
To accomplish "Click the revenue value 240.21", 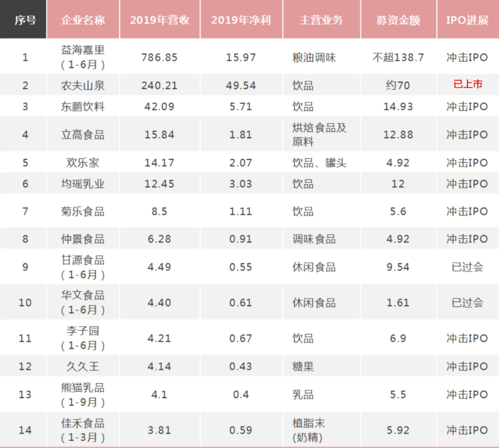I will (159, 86).
